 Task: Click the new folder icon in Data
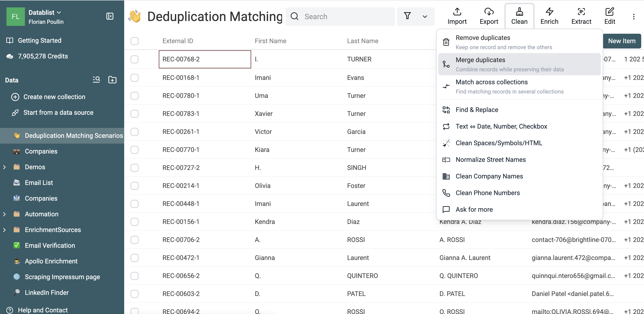112,80
